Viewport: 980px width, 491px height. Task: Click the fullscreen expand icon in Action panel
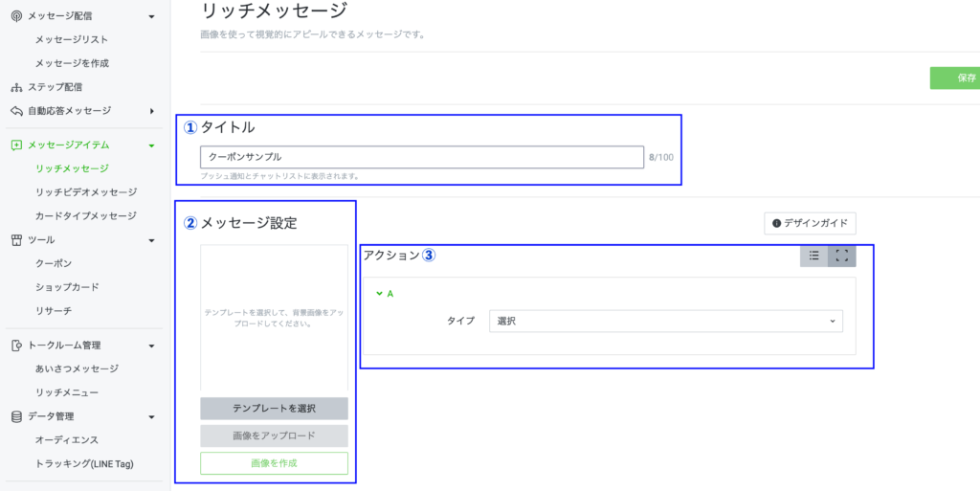(842, 256)
